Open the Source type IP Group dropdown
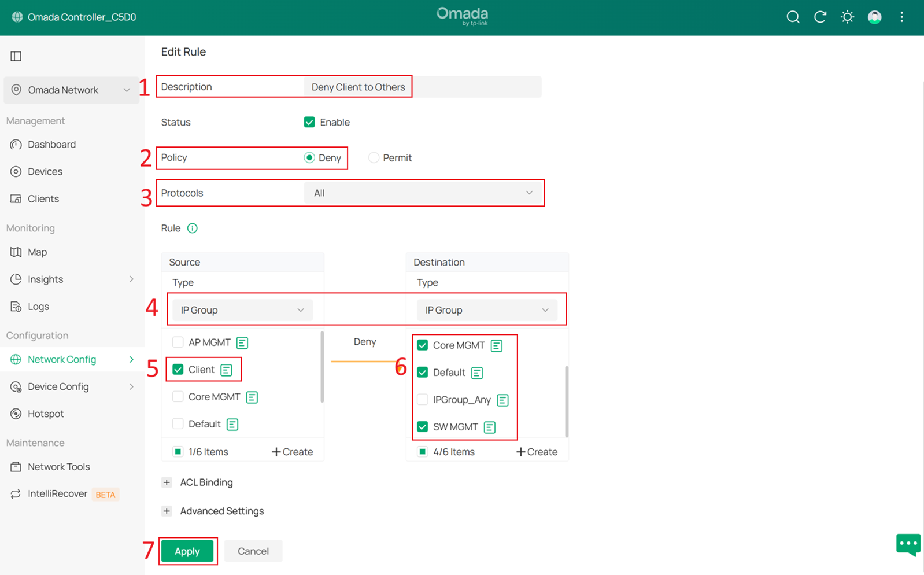The height and width of the screenshot is (575, 924). coord(242,310)
